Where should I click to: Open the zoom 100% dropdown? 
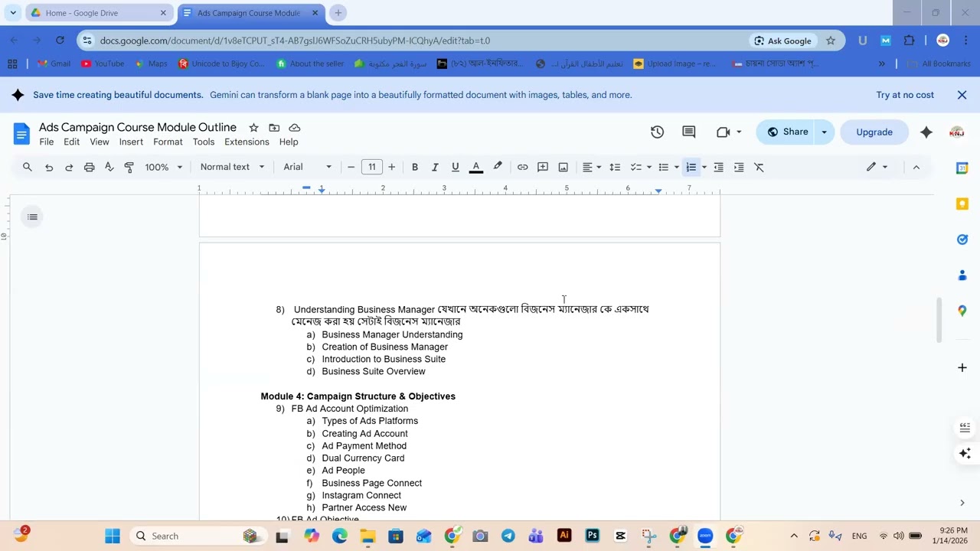coord(164,167)
